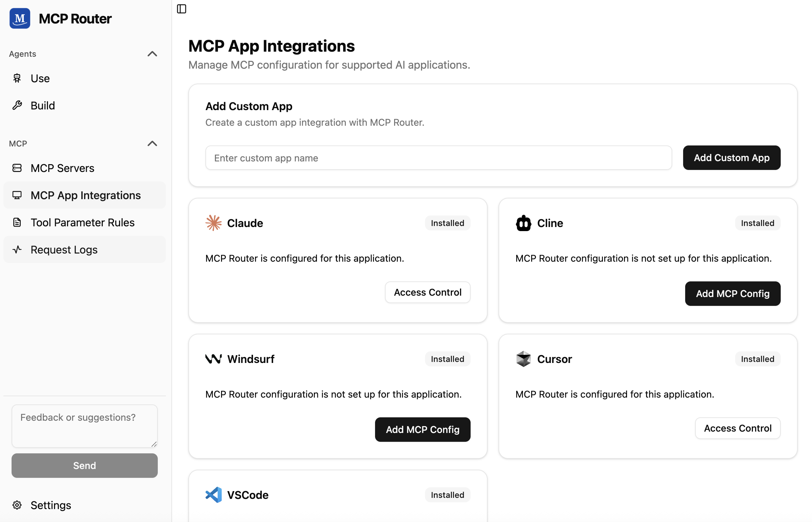Add MCP Config for Cline
Image resolution: width=812 pixels, height=522 pixels.
tap(732, 294)
